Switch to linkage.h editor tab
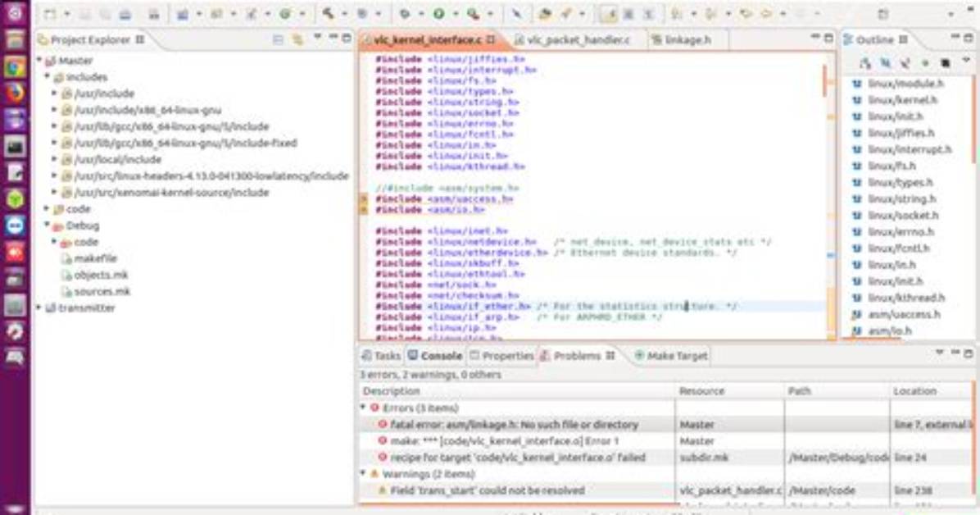Image resolution: width=980 pixels, height=515 pixels. click(687, 39)
